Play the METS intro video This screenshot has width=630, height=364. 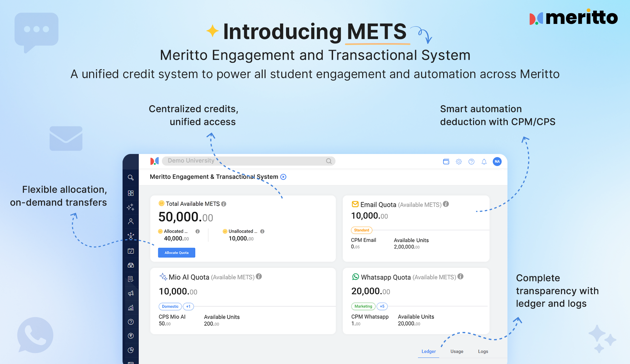click(x=283, y=177)
